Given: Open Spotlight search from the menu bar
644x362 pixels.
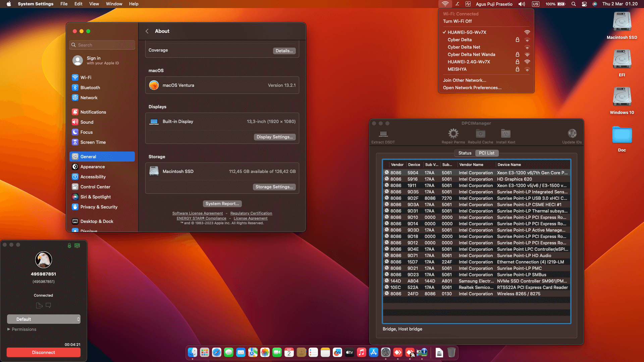Looking at the screenshot, I should tap(573, 4).
